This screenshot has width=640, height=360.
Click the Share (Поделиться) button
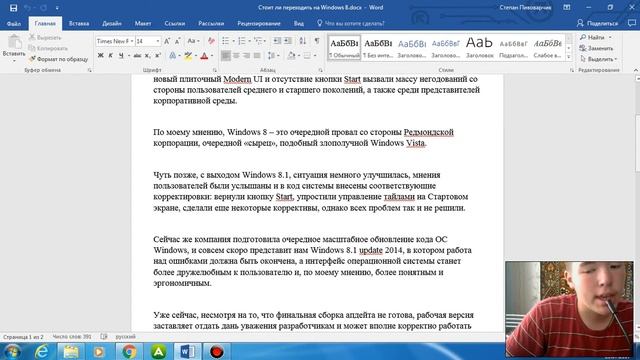597,23
